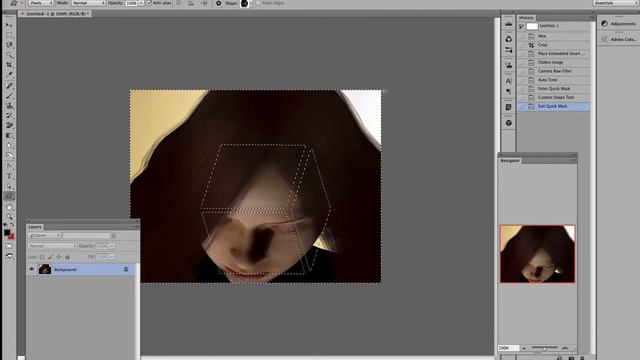Open the Adobe Color panel
Image resolution: width=640 pixels, height=360 pixels.
[619, 39]
